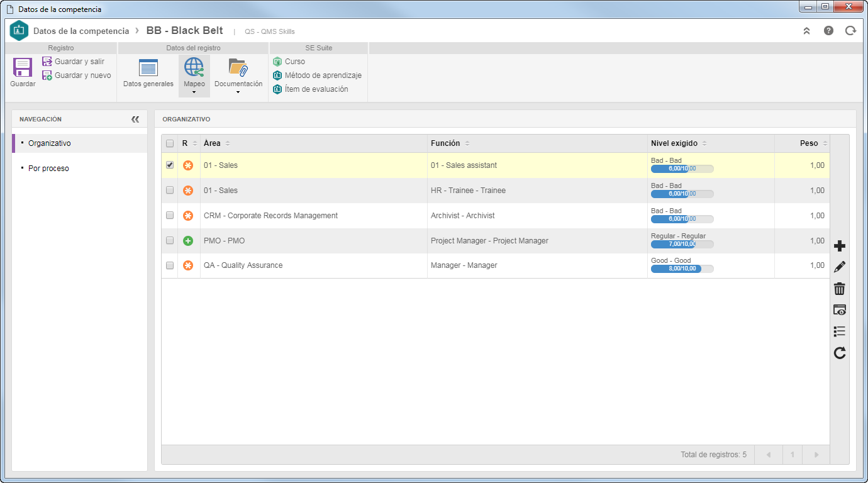Collapse the header with double chevron
The width and height of the screenshot is (868, 483).
pyautogui.click(x=806, y=31)
